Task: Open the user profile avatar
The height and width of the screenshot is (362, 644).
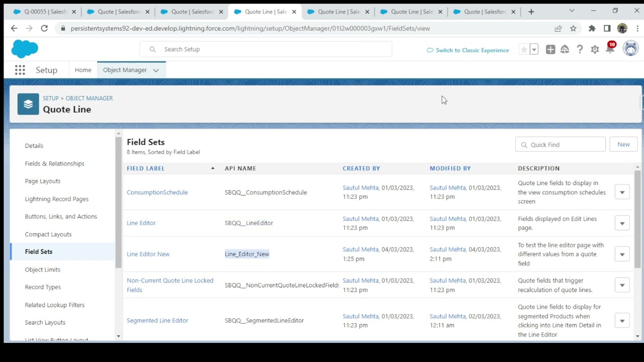Action: point(630,48)
